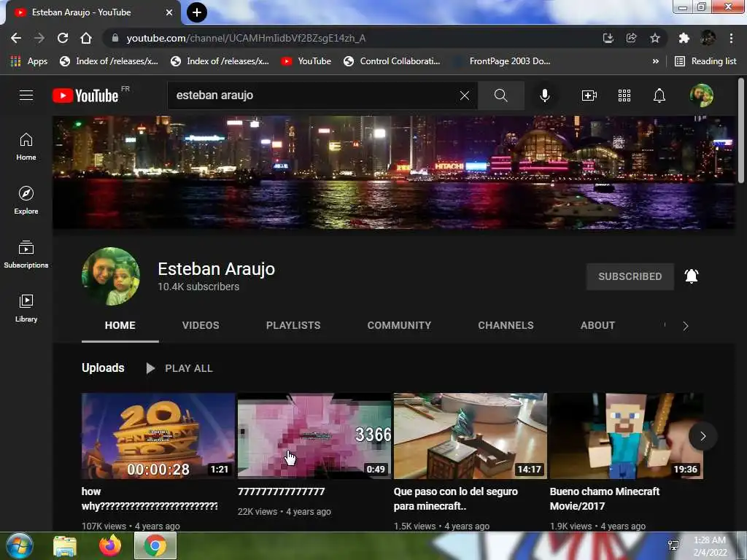
Task: Click the Hong Kong skyline channel banner
Action: click(393, 172)
